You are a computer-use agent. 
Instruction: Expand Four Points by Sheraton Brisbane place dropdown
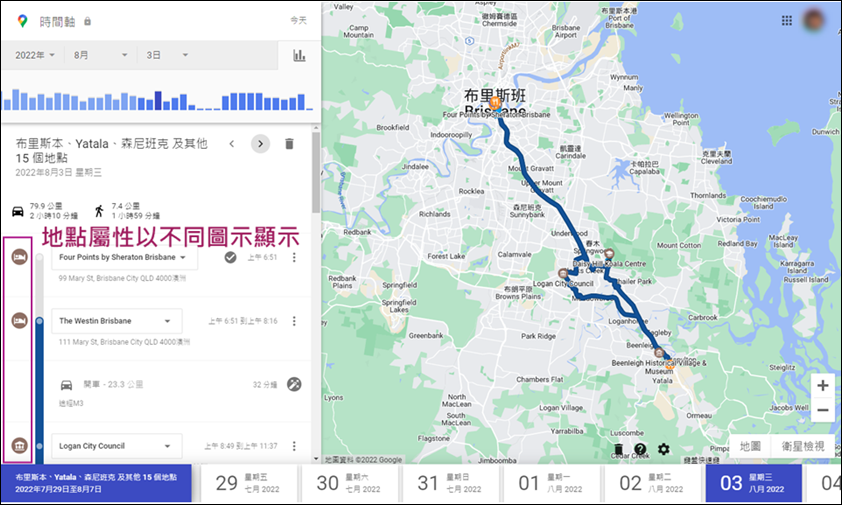pyautogui.click(x=125, y=257)
